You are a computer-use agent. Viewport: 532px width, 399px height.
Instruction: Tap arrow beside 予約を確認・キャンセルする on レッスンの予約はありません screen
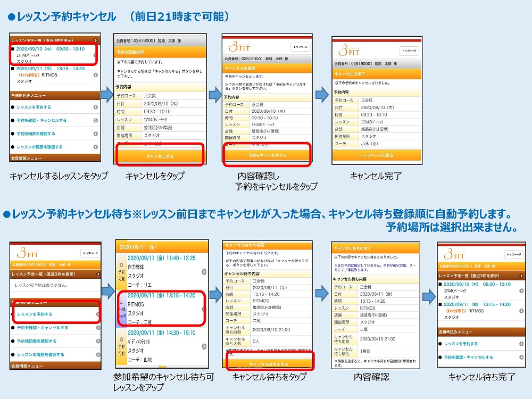pyautogui.click(x=98, y=328)
